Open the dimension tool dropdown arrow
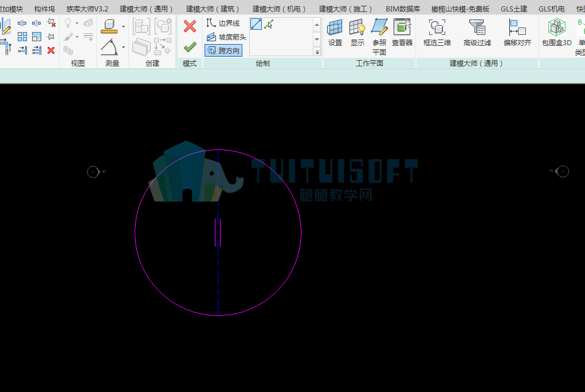Screen dimensions: 585x392 point(124,47)
